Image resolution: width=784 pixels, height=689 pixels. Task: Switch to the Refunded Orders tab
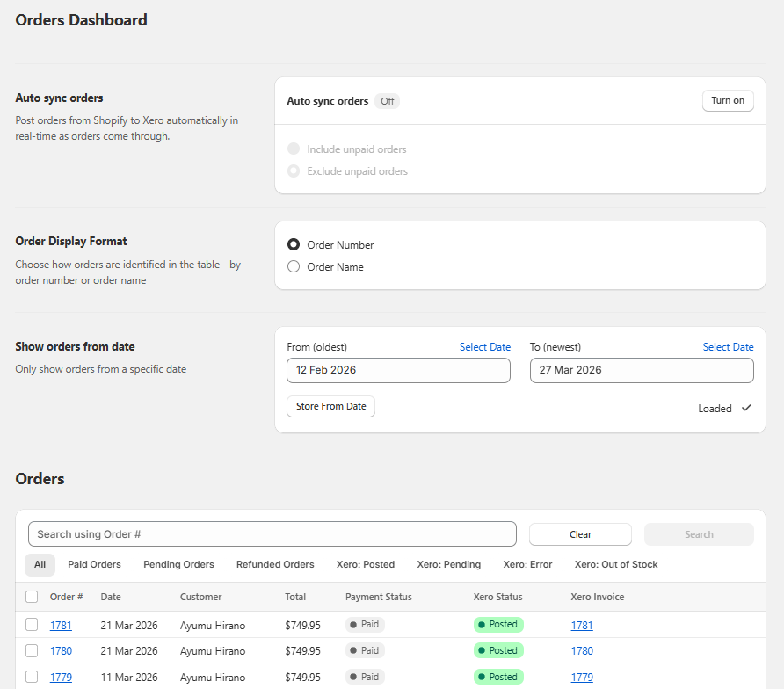point(275,564)
